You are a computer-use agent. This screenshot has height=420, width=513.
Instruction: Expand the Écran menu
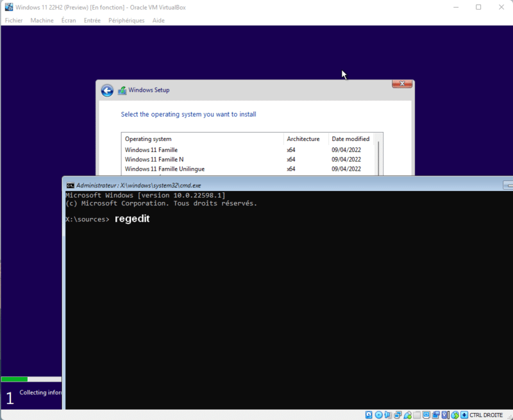click(x=69, y=21)
